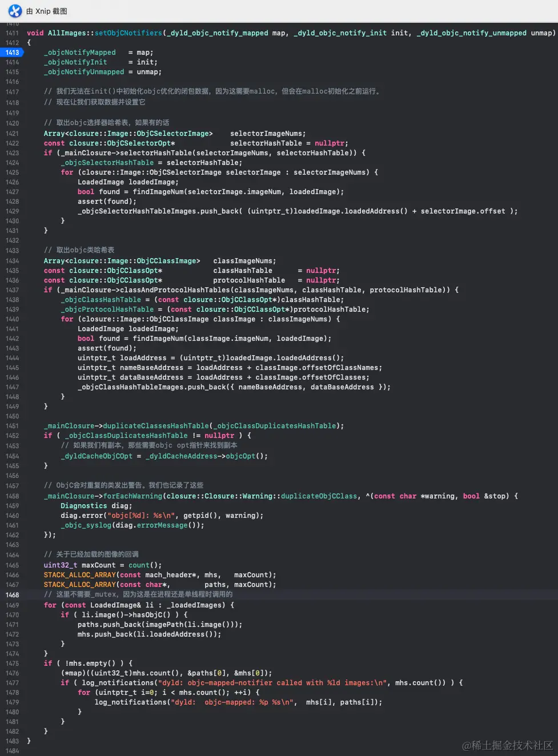Click _objcProtocolHashTable on line 1439
Viewport: 558px width, 756px height.
coord(107,309)
